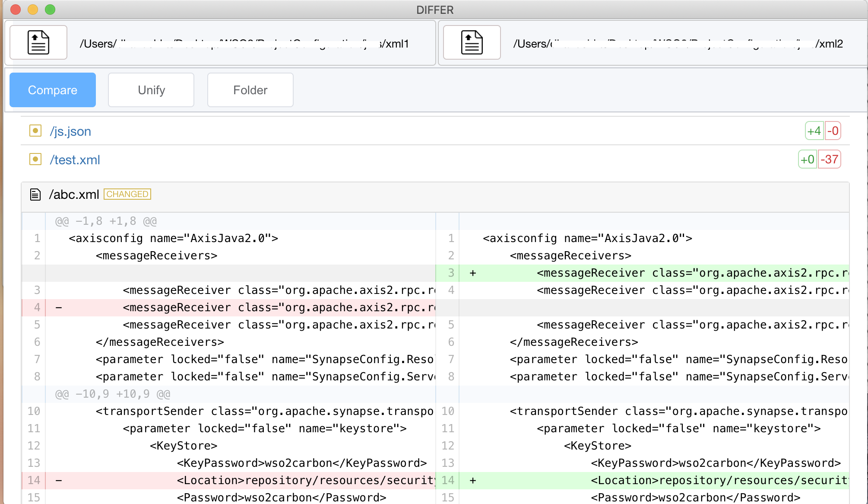Click the -37 deletions badge for test.xml
Image resolution: width=868 pixels, height=504 pixels.
tap(829, 159)
